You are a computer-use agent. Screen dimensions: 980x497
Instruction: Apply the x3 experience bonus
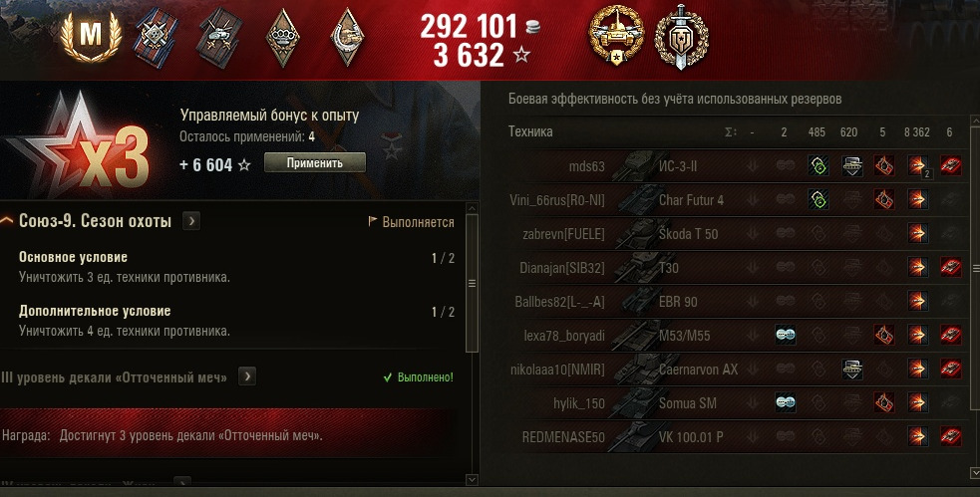(314, 163)
